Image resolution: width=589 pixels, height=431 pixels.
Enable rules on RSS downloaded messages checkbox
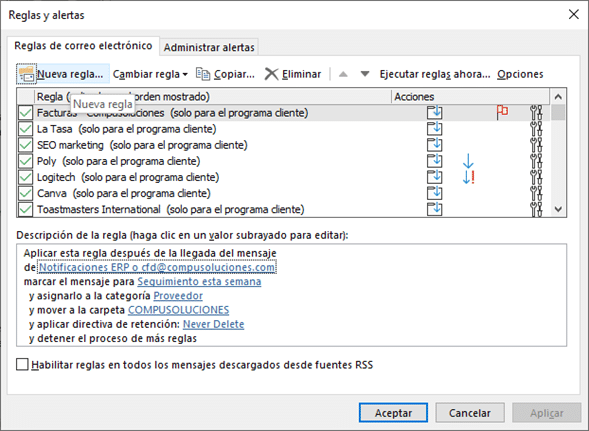pos(22,364)
